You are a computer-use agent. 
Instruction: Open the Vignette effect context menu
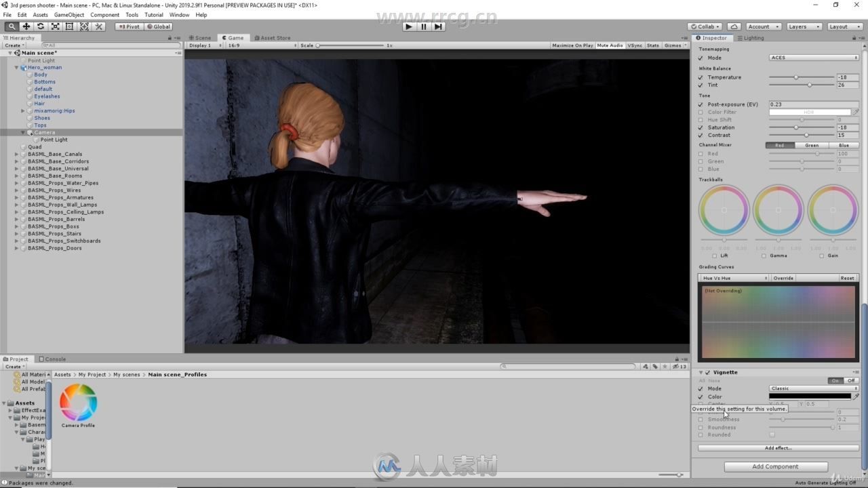click(x=856, y=372)
